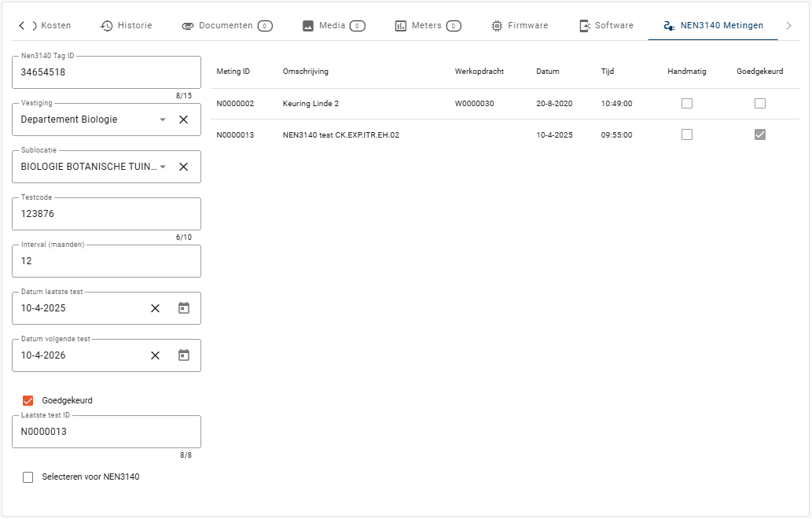
Task: Clear the Datum laatste test value
Action: click(x=155, y=308)
